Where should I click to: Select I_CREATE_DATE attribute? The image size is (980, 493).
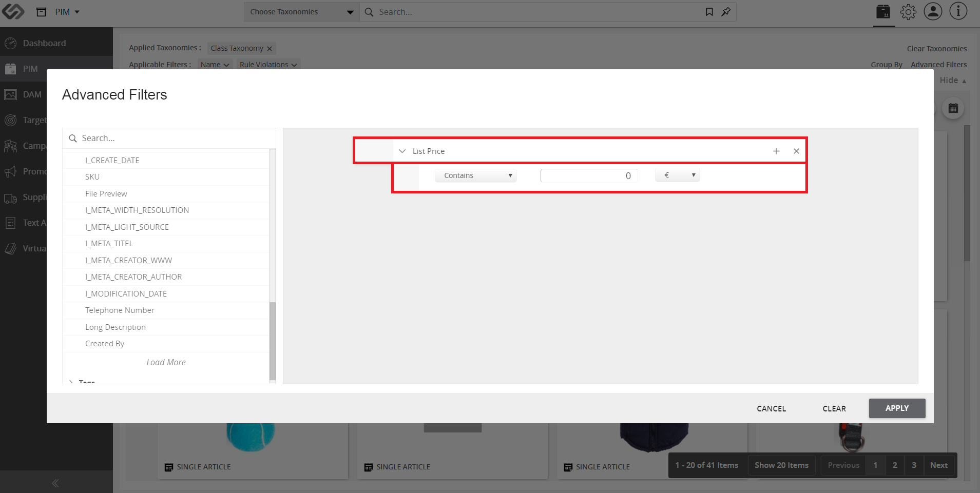[166, 160]
